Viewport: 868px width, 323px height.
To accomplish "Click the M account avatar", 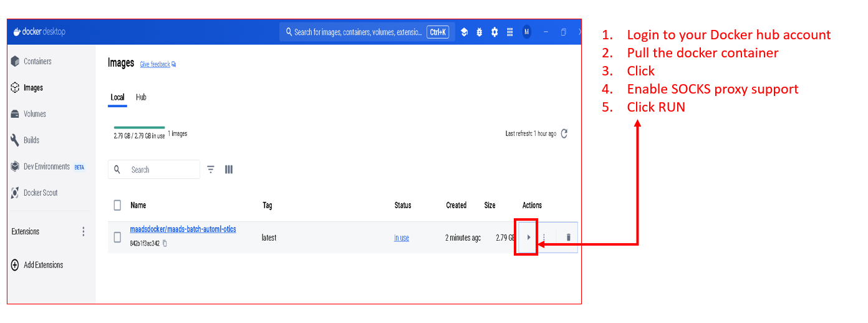I will 527,32.
